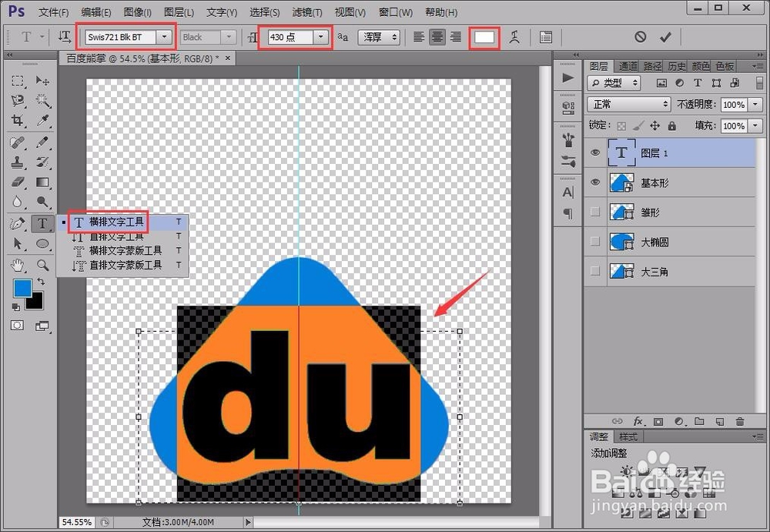
Task: Select the Zoom magnifier tool
Action: (42, 266)
